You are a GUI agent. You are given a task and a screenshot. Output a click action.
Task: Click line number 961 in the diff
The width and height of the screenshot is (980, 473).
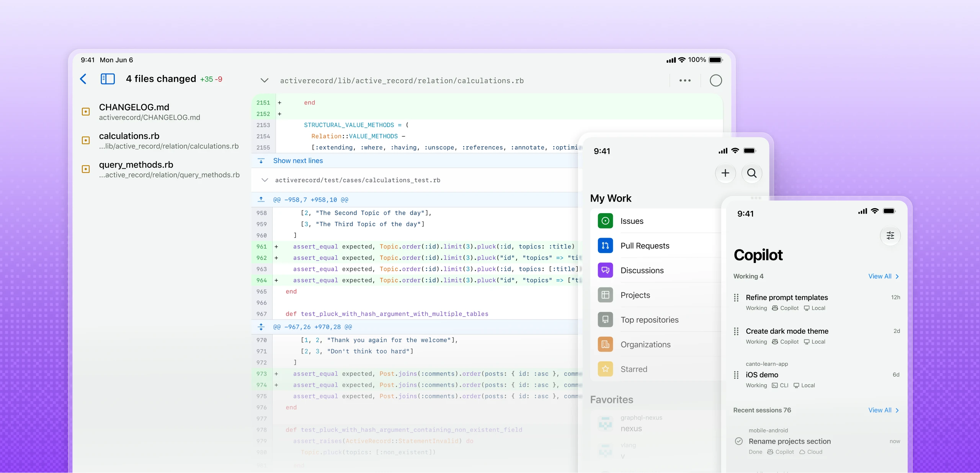[261, 246]
